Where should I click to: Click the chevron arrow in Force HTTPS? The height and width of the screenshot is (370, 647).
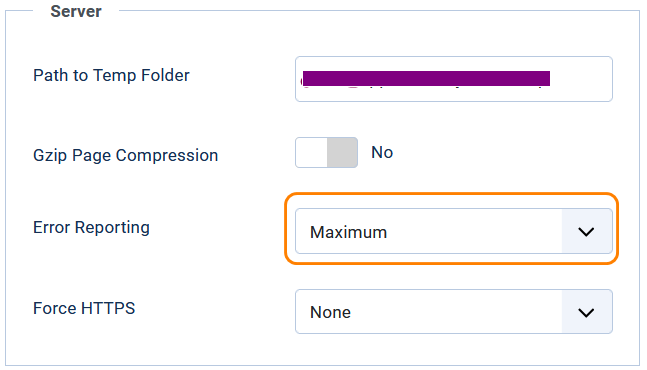(586, 313)
